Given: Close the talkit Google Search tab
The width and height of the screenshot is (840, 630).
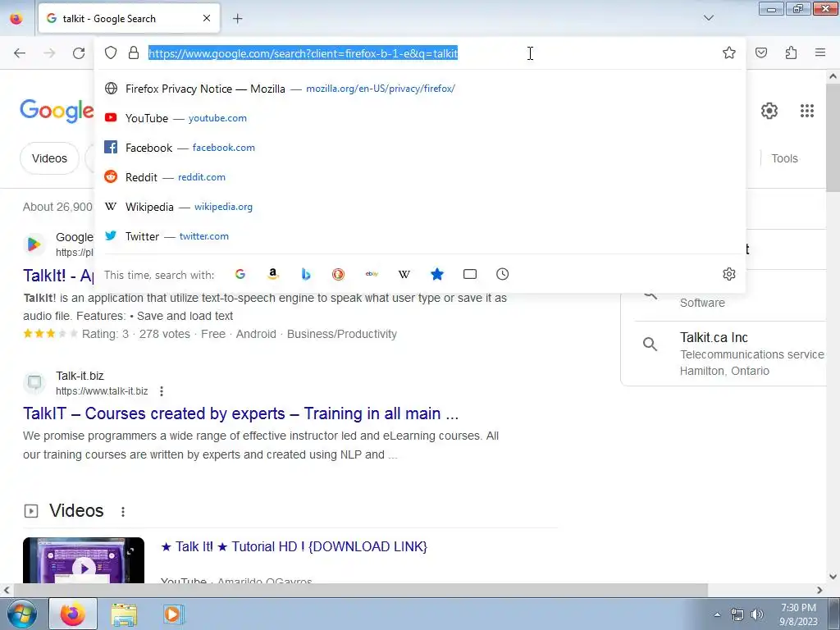Looking at the screenshot, I should click(x=207, y=18).
